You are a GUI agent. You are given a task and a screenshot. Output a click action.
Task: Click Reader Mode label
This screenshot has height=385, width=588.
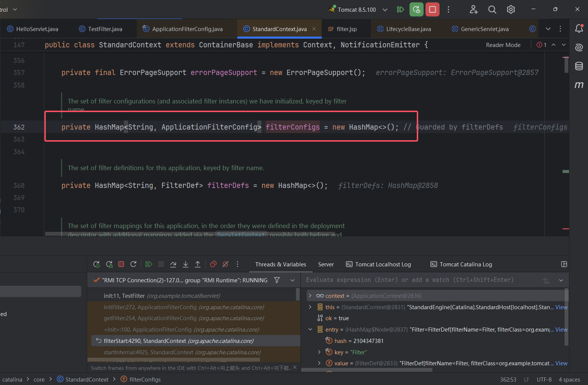pos(503,45)
